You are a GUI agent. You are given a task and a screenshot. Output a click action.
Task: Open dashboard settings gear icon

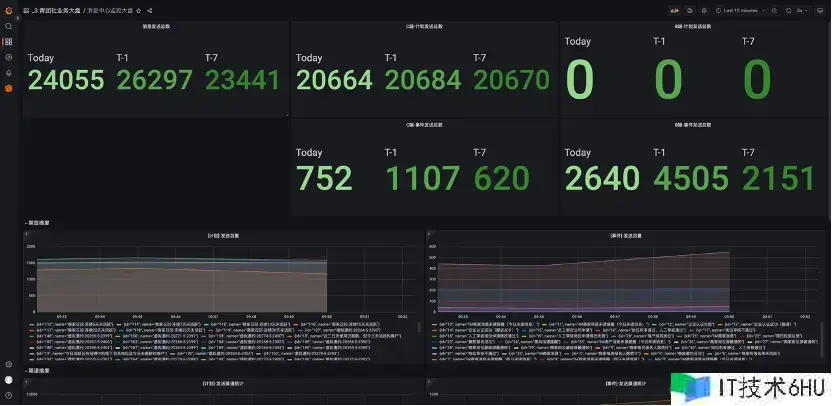point(704,10)
